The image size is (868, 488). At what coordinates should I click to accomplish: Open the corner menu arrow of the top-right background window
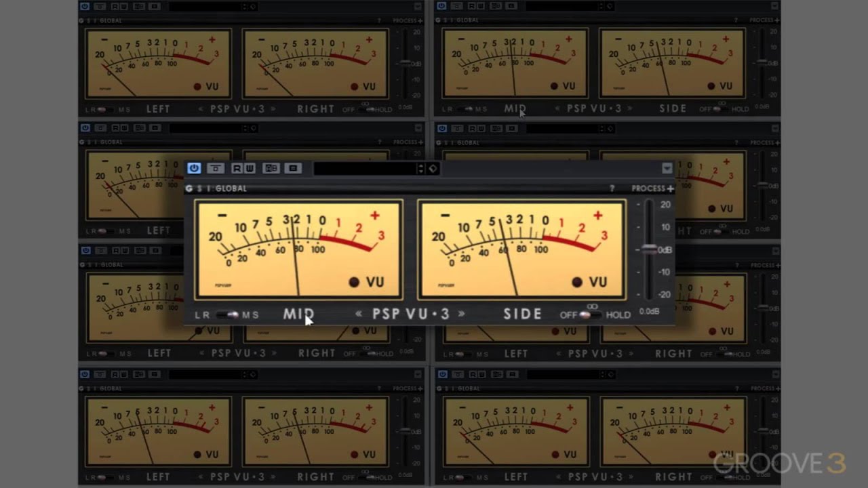[x=775, y=6]
